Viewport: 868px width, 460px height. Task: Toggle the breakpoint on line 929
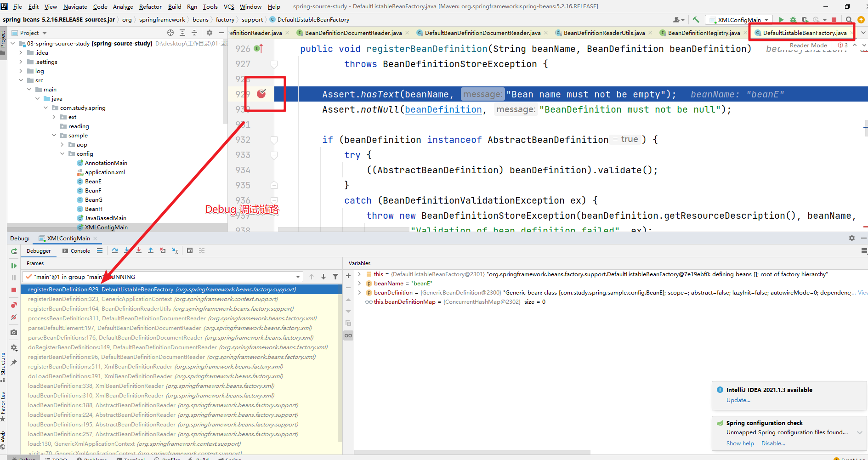tap(261, 94)
